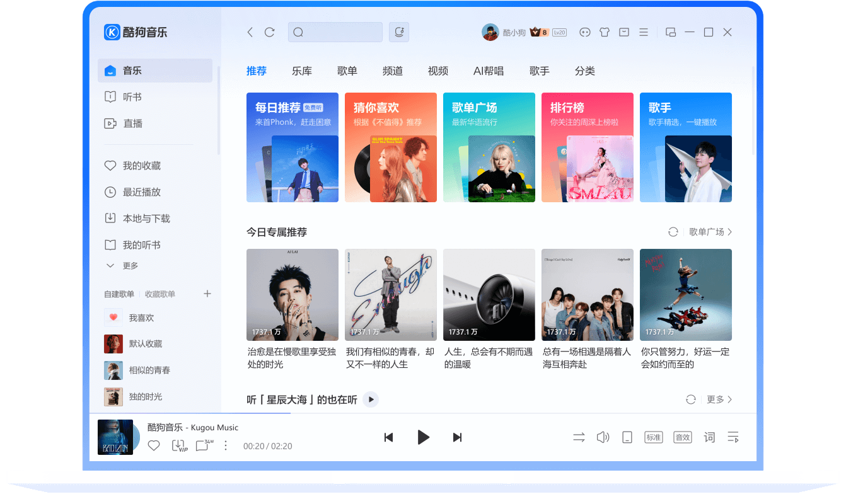
Task: Click the comments icon showing 34w
Action: (203, 445)
